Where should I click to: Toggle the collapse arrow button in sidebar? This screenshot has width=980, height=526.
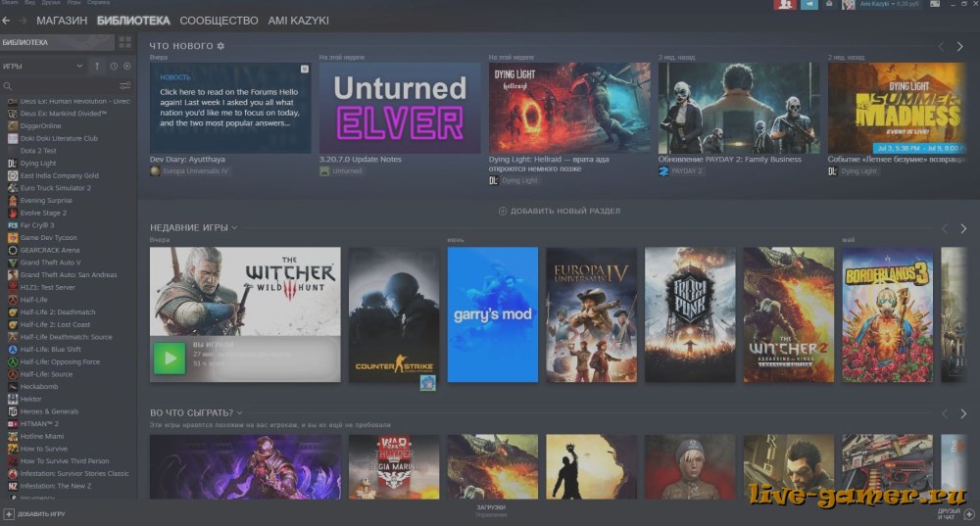click(97, 67)
